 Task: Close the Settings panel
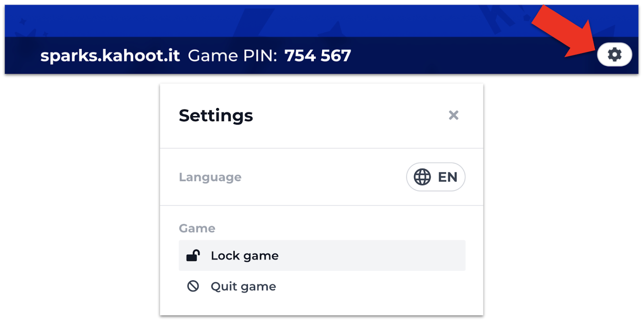(x=453, y=116)
